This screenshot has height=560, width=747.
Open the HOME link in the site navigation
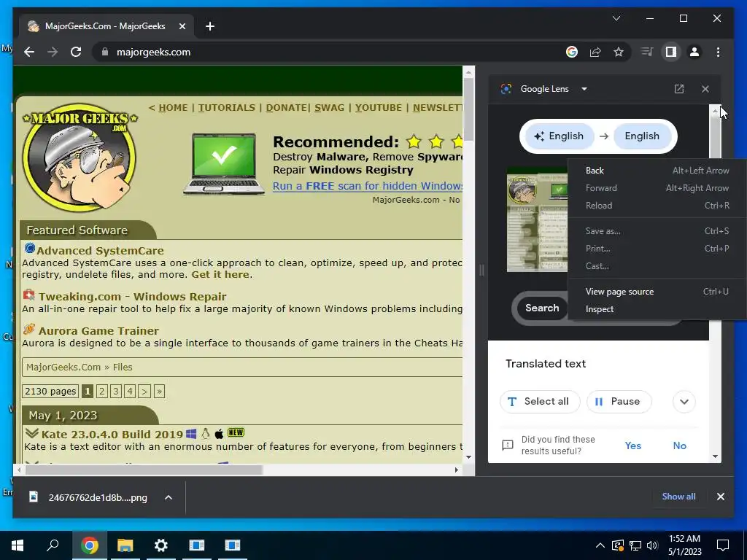click(173, 108)
